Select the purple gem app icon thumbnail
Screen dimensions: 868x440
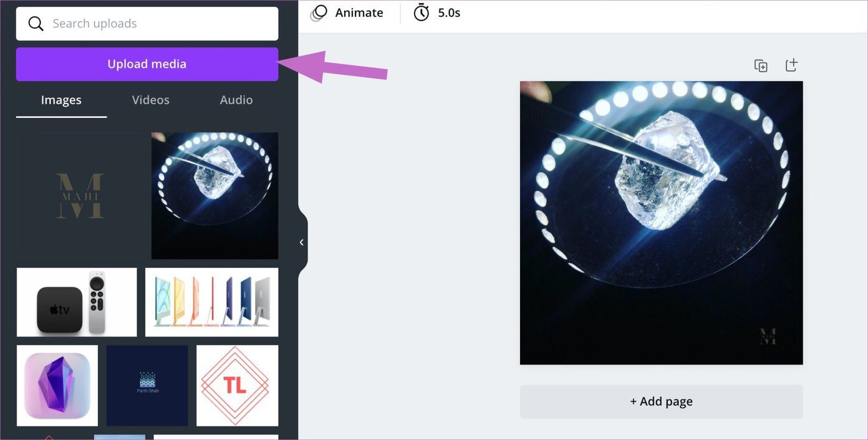click(57, 386)
